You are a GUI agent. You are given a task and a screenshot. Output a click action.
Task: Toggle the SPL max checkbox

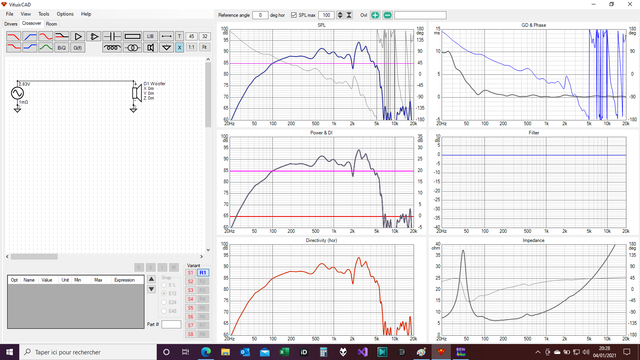293,15
